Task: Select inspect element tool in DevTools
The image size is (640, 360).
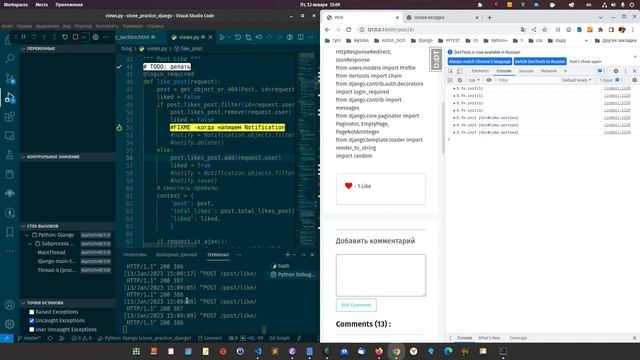Action: click(451, 71)
